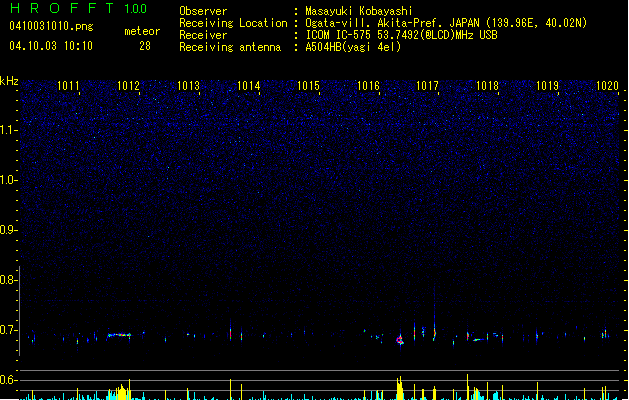Screen dimensions: 629x400
Task: Click the Observer name Masayuki Kobayashi
Action: click(x=359, y=11)
